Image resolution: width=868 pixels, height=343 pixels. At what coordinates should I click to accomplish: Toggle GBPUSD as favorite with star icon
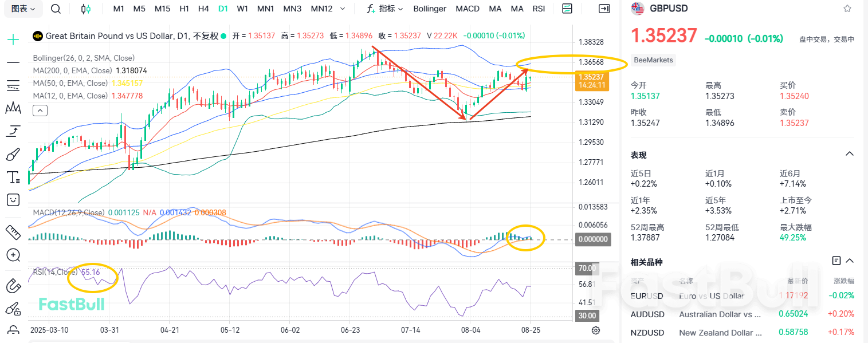(847, 8)
